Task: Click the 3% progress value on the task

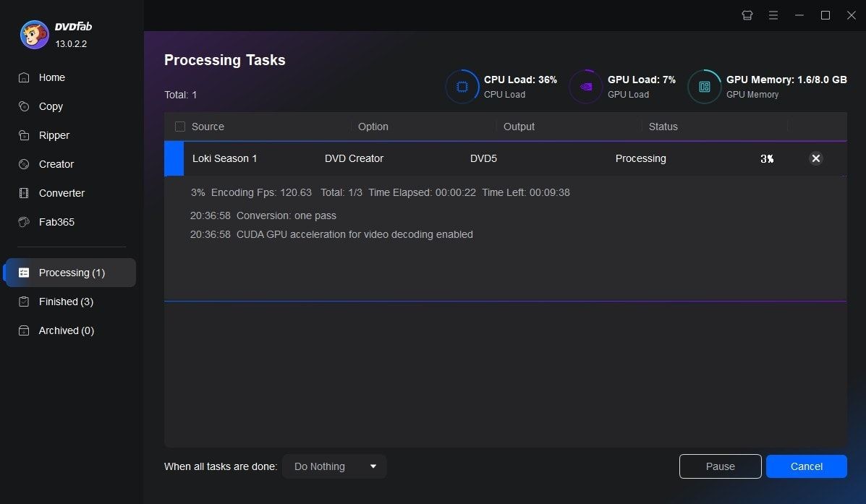Action: [767, 158]
